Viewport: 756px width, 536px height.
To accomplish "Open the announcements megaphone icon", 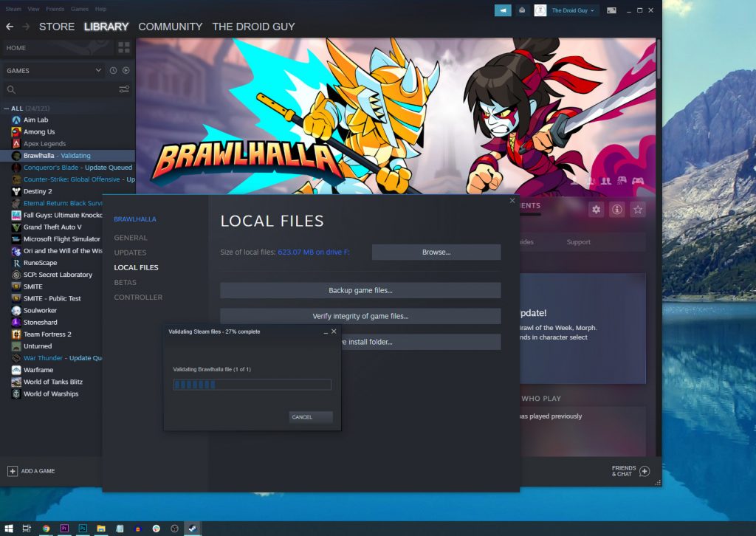I will (503, 10).
